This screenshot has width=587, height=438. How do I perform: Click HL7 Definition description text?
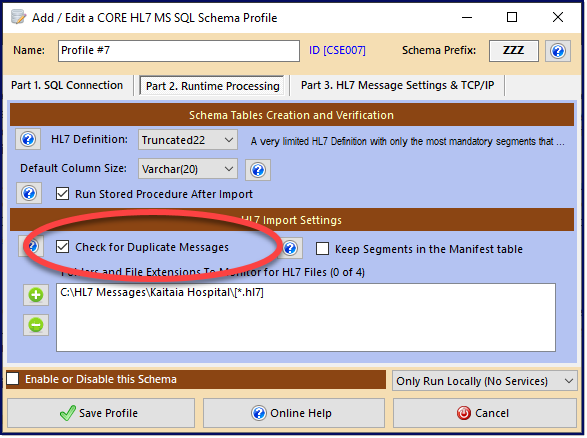407,141
